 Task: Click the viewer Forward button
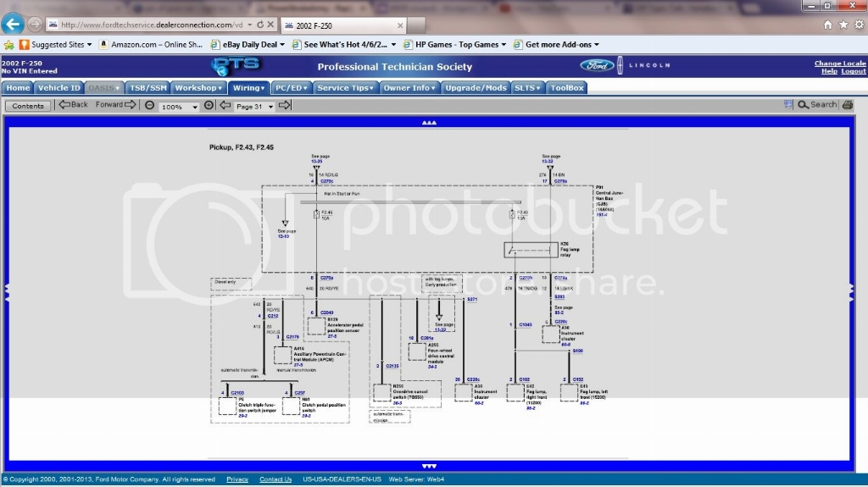pos(115,104)
